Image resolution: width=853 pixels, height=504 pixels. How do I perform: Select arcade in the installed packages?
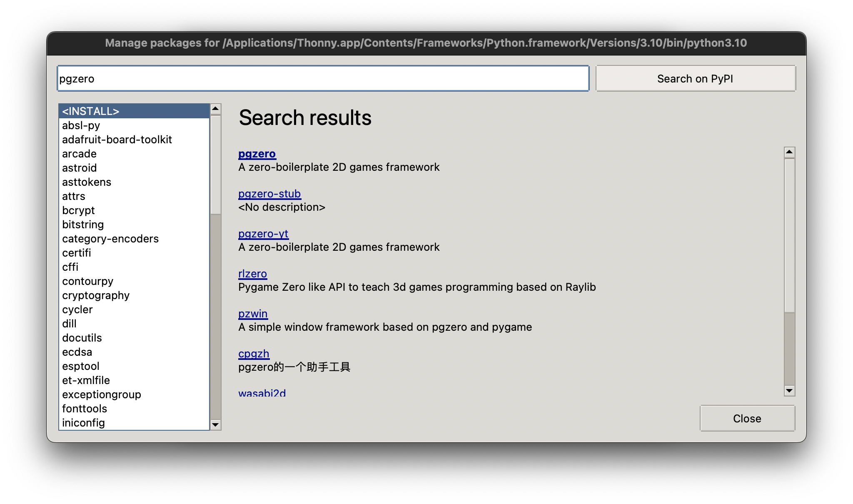pyautogui.click(x=79, y=154)
